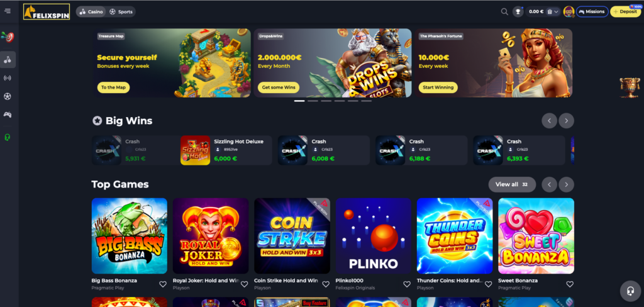
Task: Open the hamburger menu icon
Action: click(x=8, y=11)
